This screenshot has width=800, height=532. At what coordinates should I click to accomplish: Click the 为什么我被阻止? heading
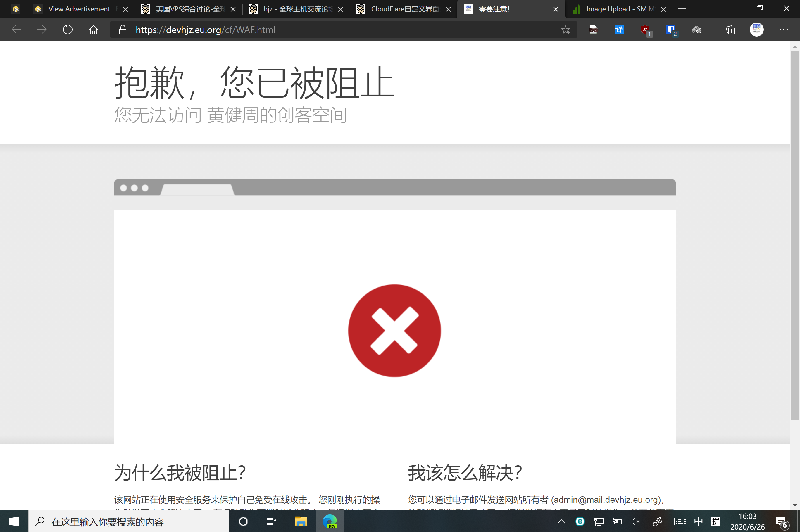[x=180, y=473]
